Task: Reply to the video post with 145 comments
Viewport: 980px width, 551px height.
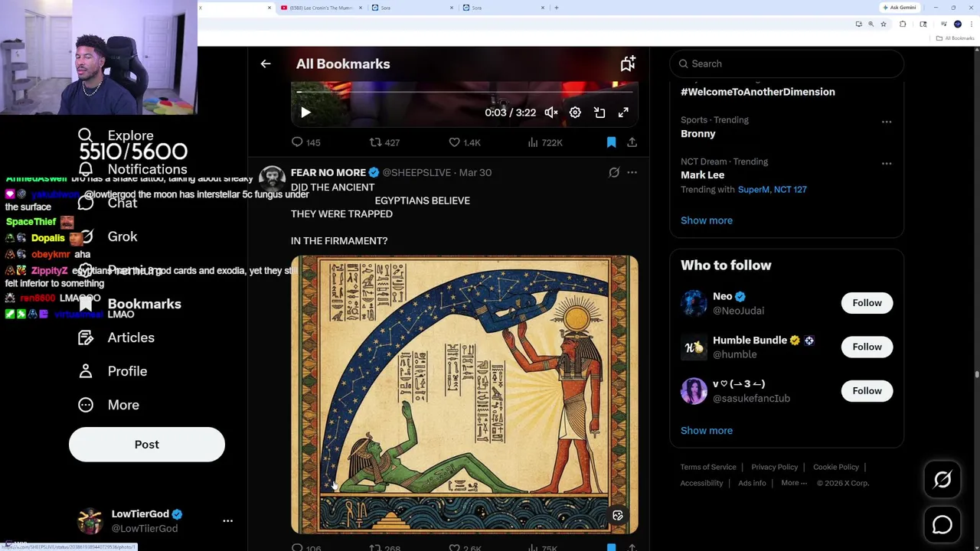Action: tap(305, 142)
